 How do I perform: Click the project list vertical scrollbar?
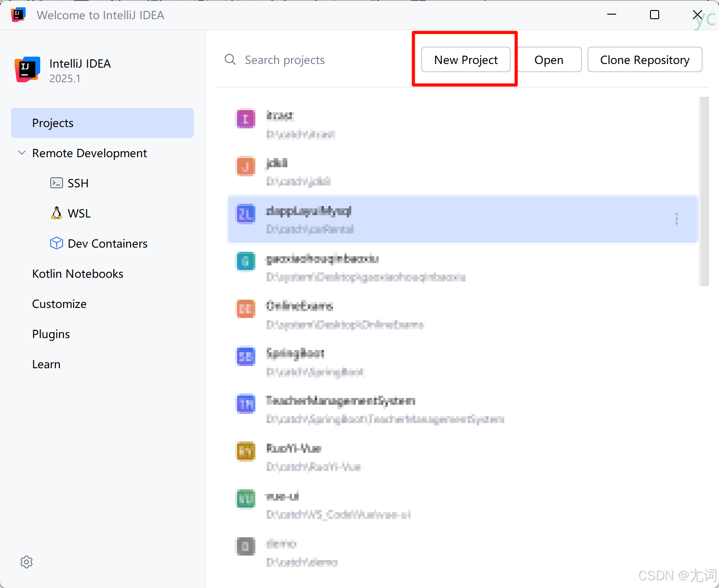click(704, 191)
